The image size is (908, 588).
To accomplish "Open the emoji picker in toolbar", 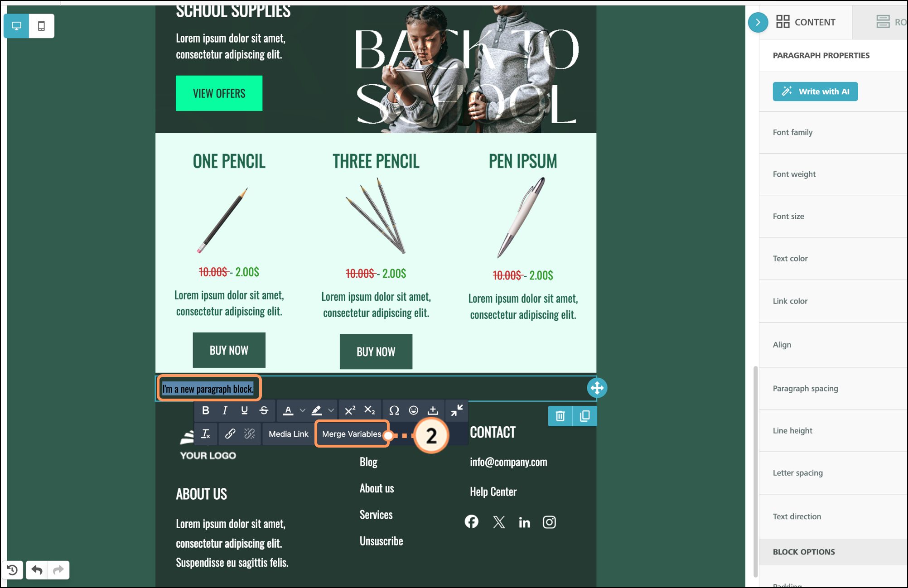I will click(413, 410).
